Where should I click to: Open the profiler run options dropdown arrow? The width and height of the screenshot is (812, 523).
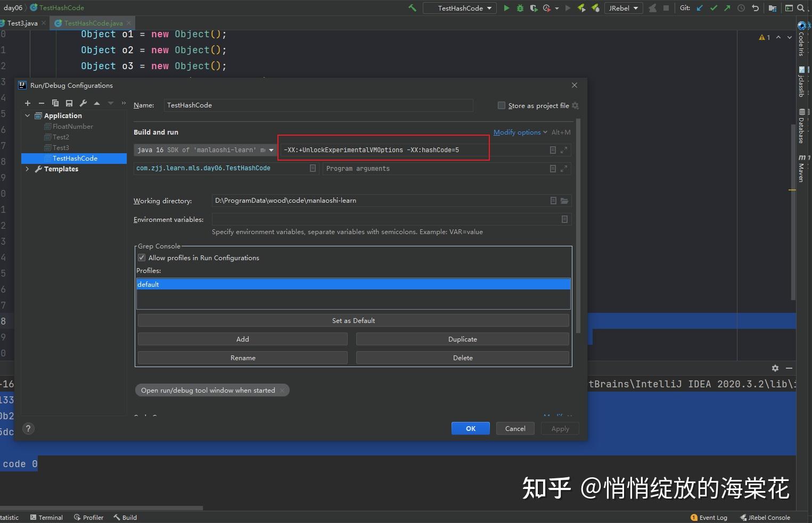pyautogui.click(x=557, y=8)
